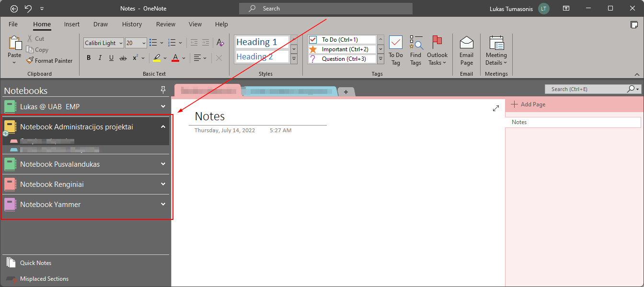Expand the Styles gallery list

(x=294, y=59)
